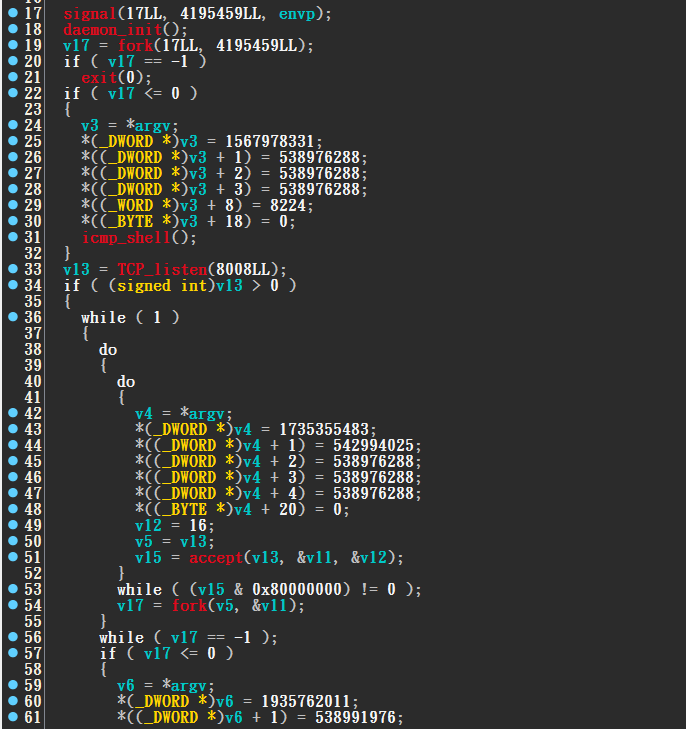
Task: Select the blue dot beside line 43
Action: pos(13,429)
